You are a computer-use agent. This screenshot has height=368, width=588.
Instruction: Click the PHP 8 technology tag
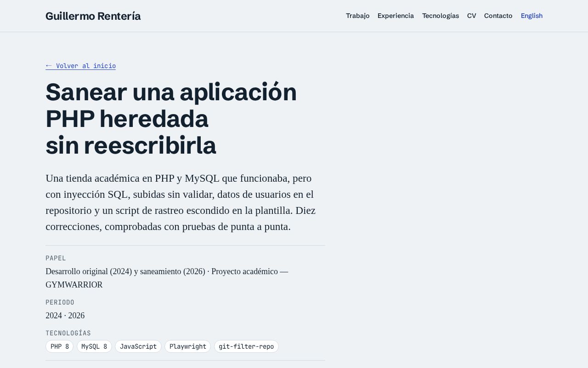[60, 346]
